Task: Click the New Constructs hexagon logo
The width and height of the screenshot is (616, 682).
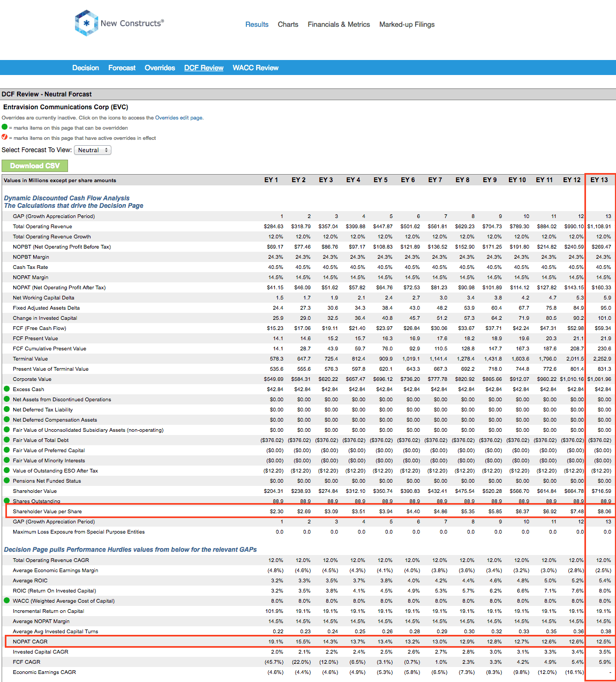Action: click(86, 23)
